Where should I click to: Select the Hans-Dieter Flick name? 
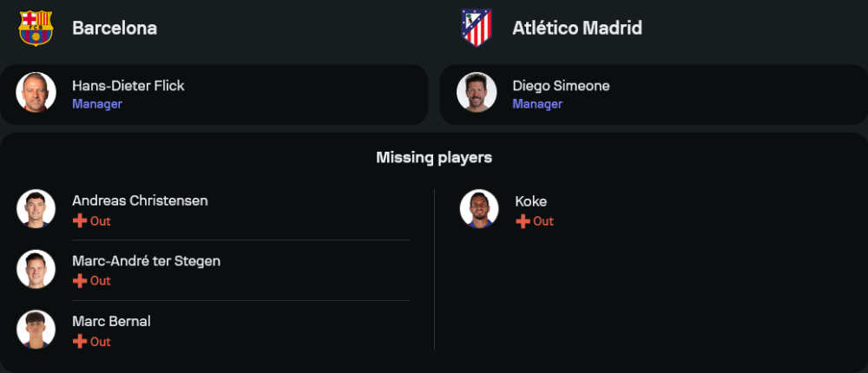(128, 86)
